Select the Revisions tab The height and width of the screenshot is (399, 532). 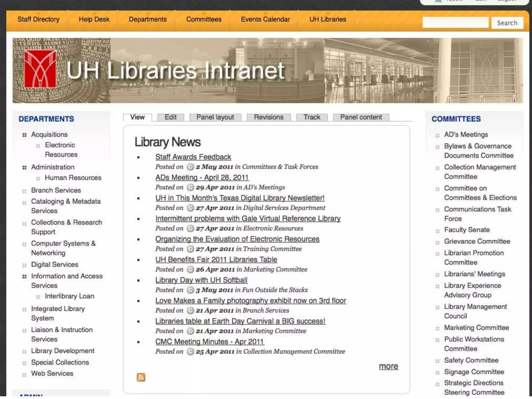click(x=269, y=117)
